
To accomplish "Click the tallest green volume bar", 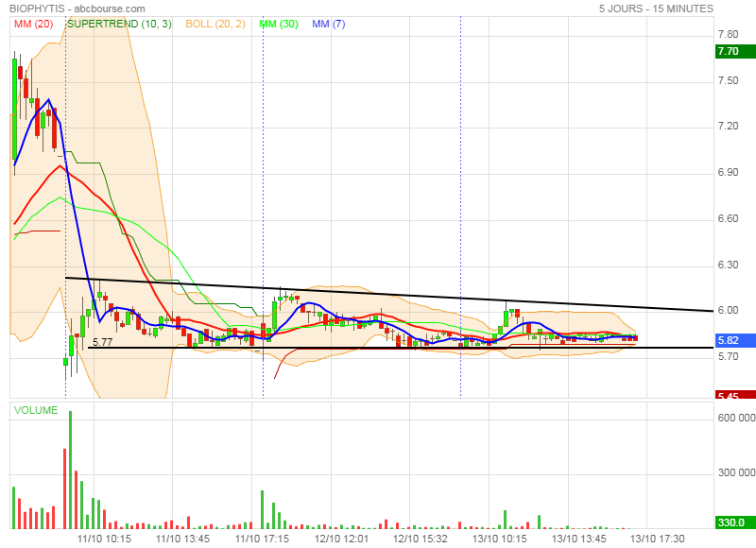I will click(70, 470).
